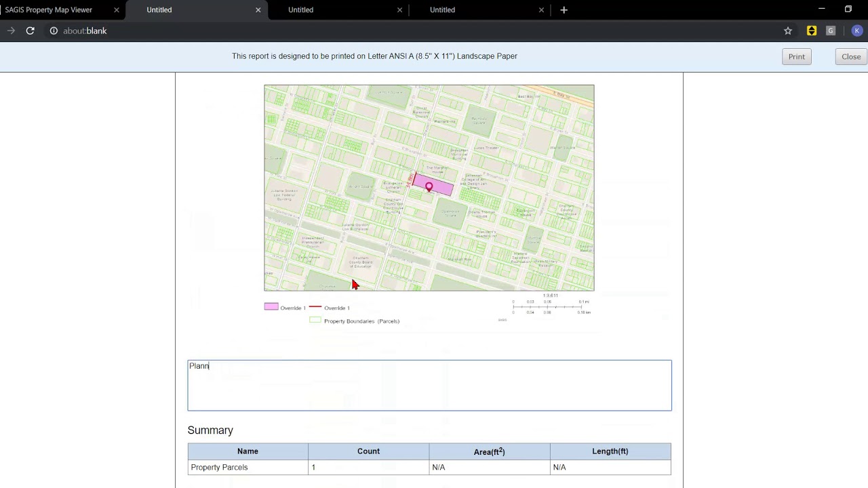Click the pink highlighted parcel on map
868x488 pixels.
tap(439, 186)
